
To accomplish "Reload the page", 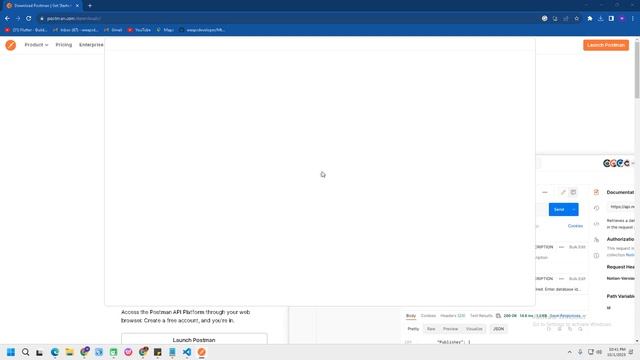I will click(29, 18).
